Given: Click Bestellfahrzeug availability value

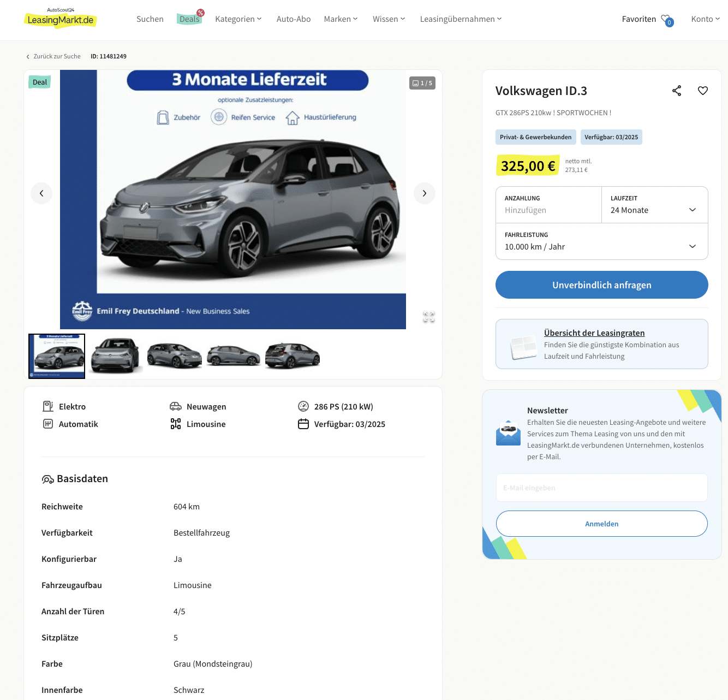Looking at the screenshot, I should click(201, 533).
